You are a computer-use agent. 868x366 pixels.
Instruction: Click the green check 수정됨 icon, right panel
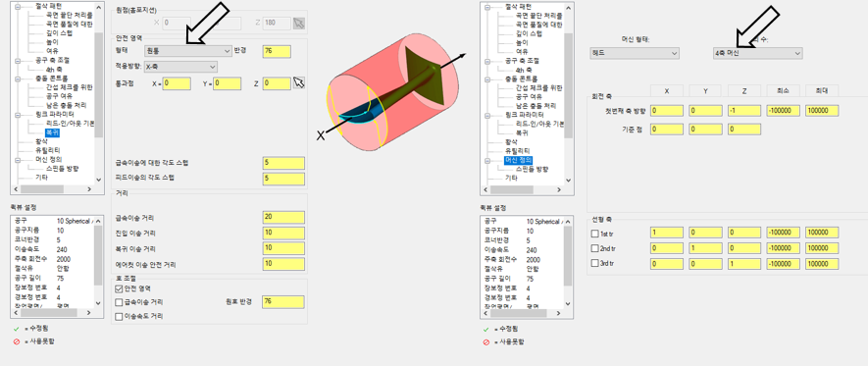(x=486, y=329)
